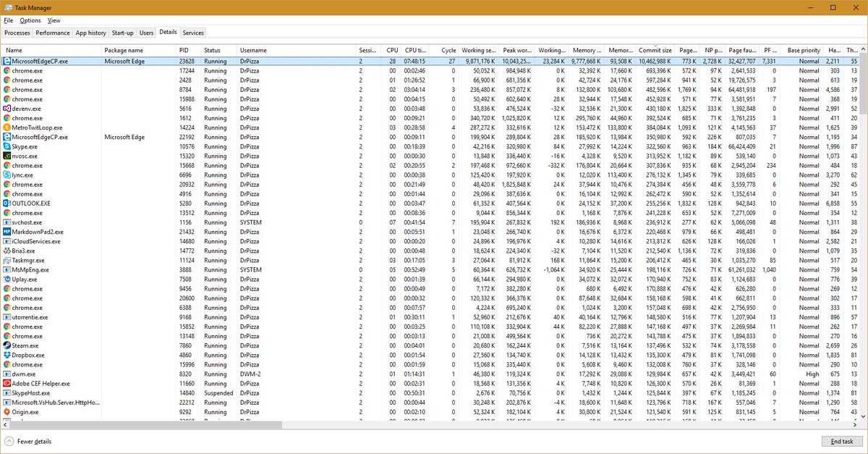Click the End task button
Image resolution: width=868 pixels, height=454 pixels.
pyautogui.click(x=842, y=441)
